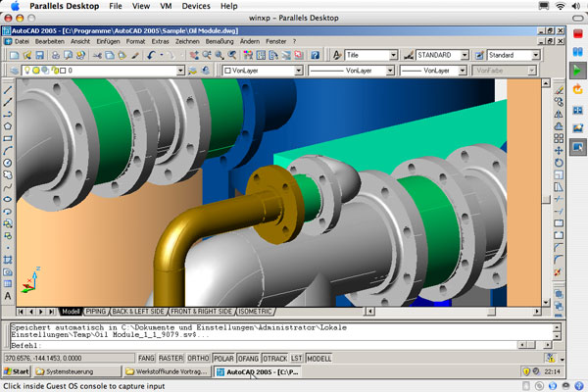
Task: Toggle OFANG object snap
Action: click(x=248, y=359)
